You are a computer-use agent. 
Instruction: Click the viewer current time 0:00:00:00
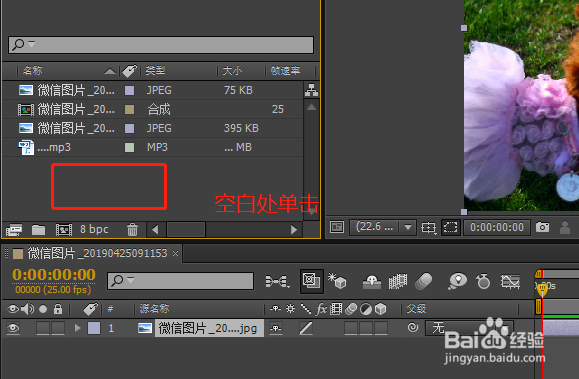[x=497, y=227]
